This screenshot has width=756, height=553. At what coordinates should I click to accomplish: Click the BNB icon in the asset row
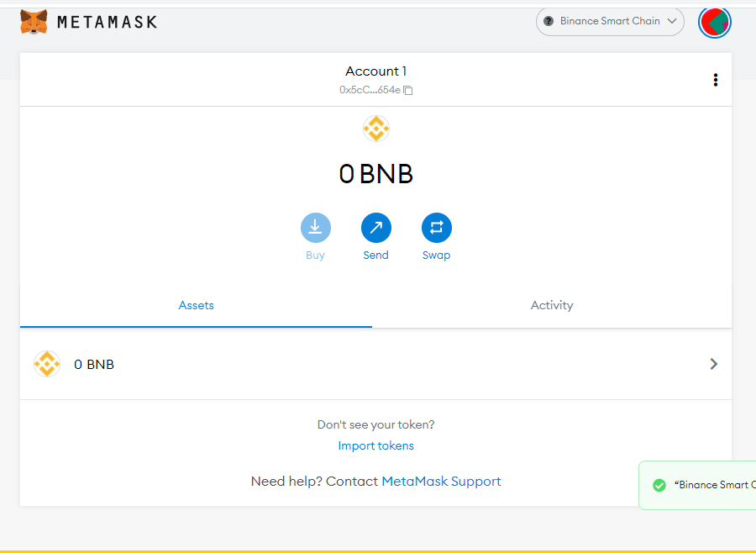point(47,364)
